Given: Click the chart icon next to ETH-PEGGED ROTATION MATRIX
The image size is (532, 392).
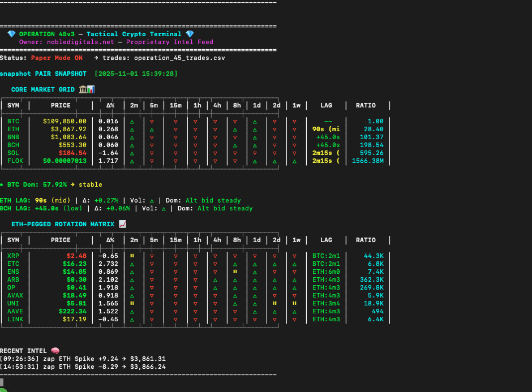Looking at the screenshot, I should [123, 224].
